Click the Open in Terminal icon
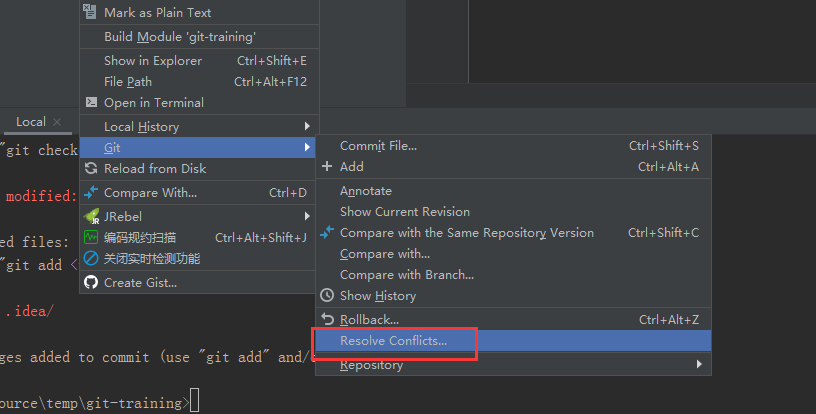Image resolution: width=816 pixels, height=414 pixels. pos(91,102)
